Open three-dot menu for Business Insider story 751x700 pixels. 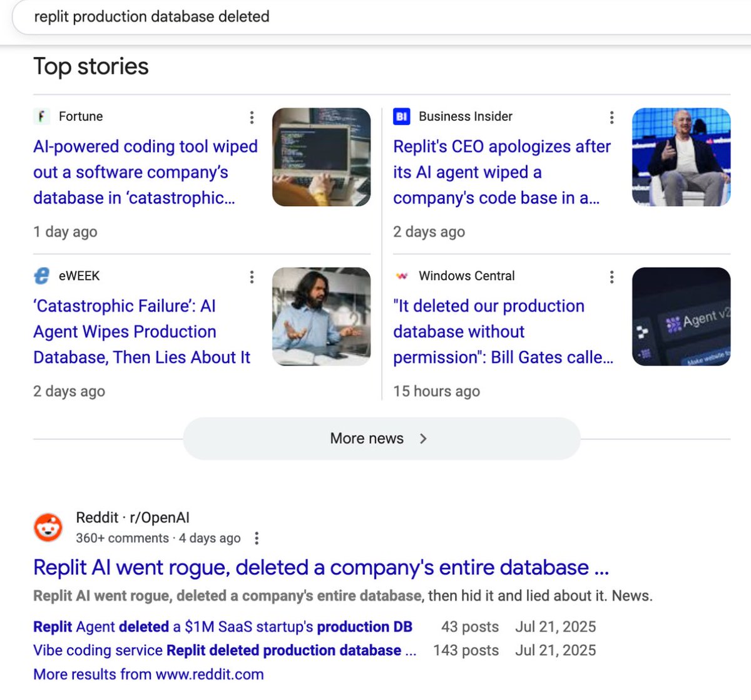click(x=611, y=117)
